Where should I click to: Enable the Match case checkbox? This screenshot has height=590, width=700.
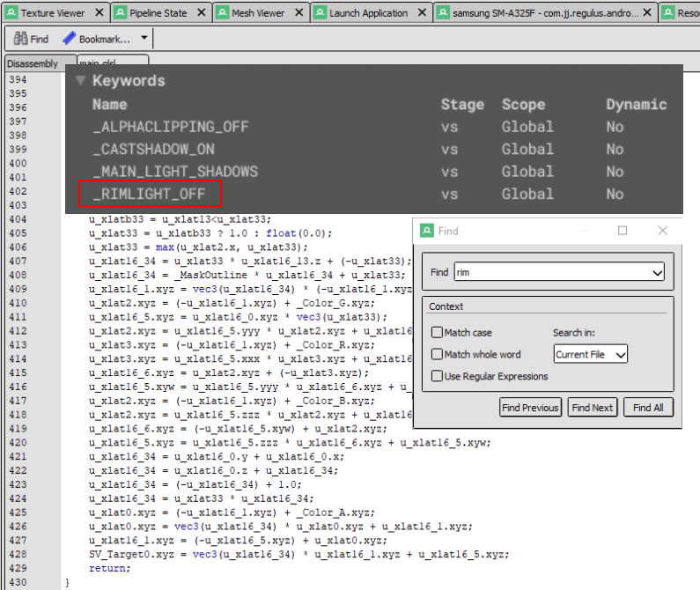[438, 333]
